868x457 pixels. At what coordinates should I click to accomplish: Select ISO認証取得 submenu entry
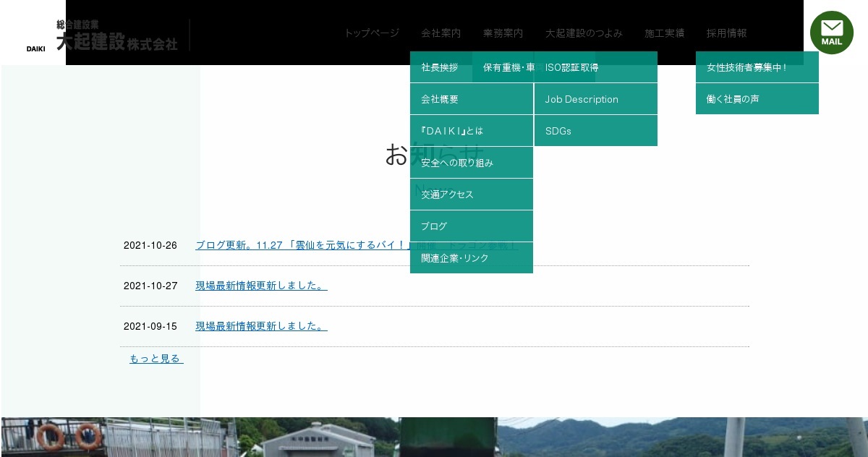point(596,67)
